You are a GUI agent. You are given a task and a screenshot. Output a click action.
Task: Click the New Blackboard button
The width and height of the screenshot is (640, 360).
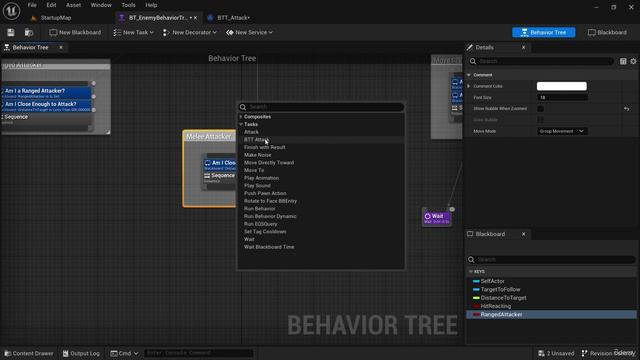point(75,32)
